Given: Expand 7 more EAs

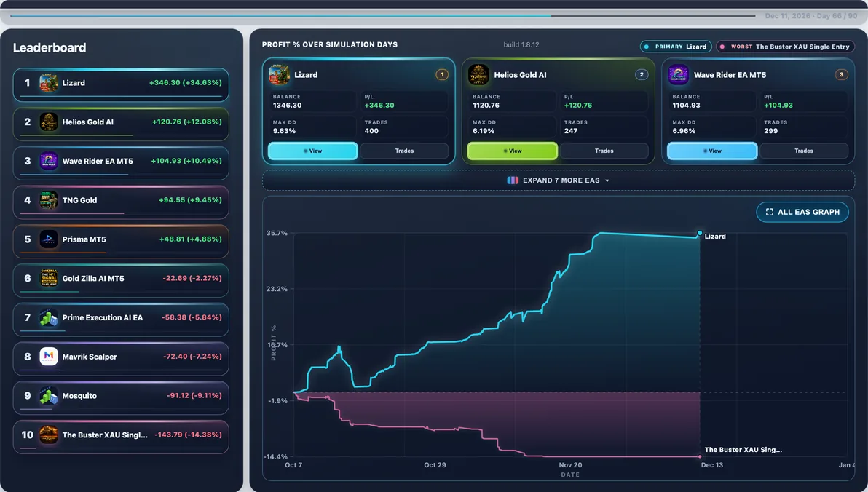Looking at the screenshot, I should (559, 180).
